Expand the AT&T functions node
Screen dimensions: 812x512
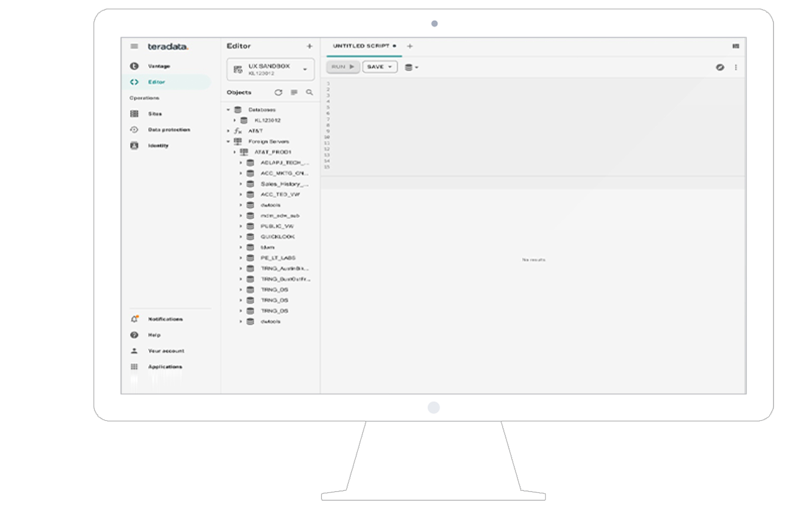(228, 131)
